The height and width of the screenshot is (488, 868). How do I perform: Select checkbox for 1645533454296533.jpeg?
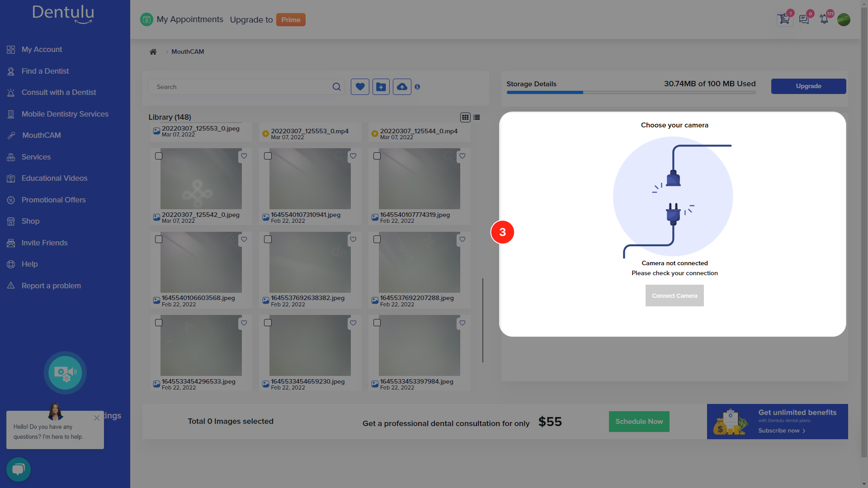point(159,323)
